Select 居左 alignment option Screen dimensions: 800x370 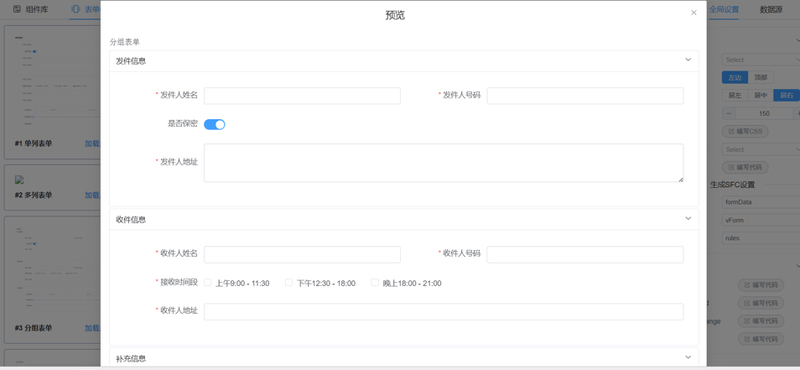click(x=735, y=95)
